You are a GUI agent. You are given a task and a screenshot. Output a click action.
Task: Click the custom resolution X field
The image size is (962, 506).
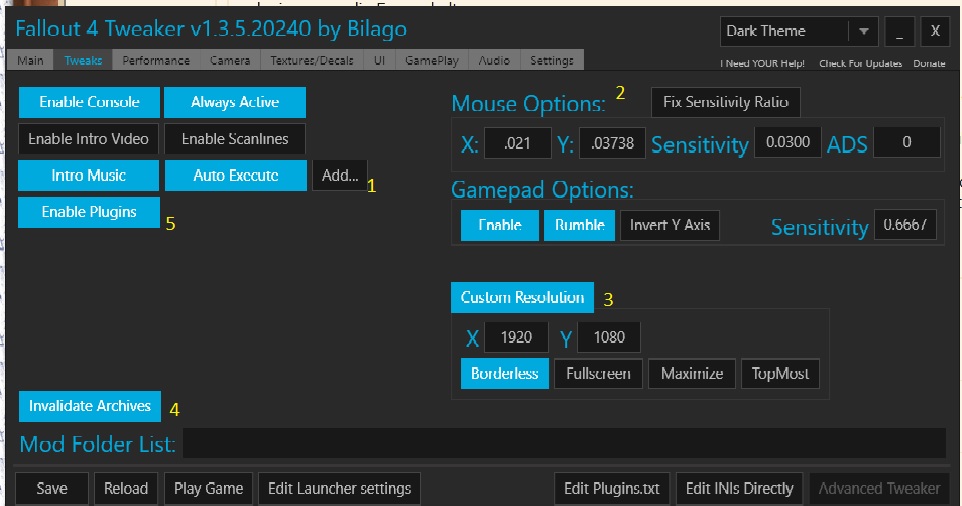tap(516, 337)
